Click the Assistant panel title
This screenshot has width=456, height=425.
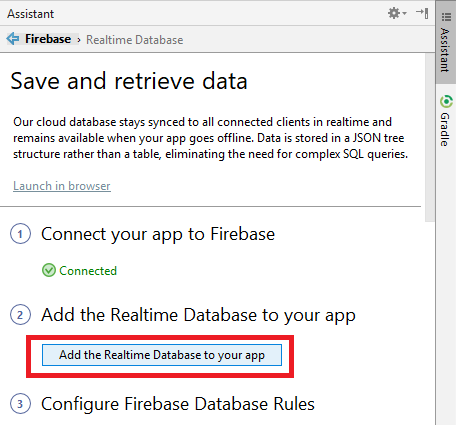31,14
